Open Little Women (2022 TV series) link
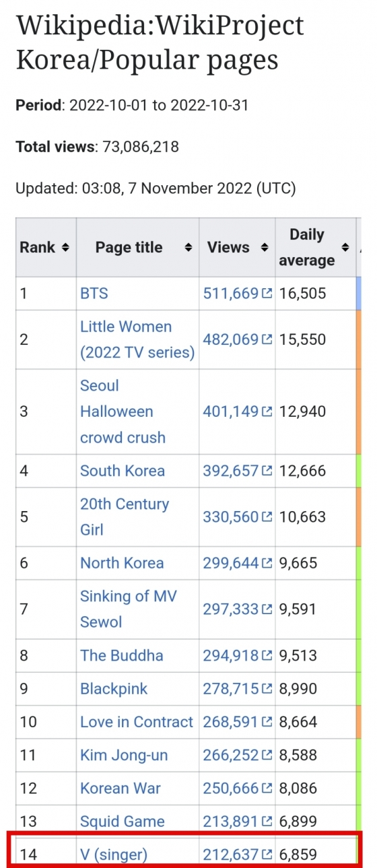The image size is (377, 868). 137,339
